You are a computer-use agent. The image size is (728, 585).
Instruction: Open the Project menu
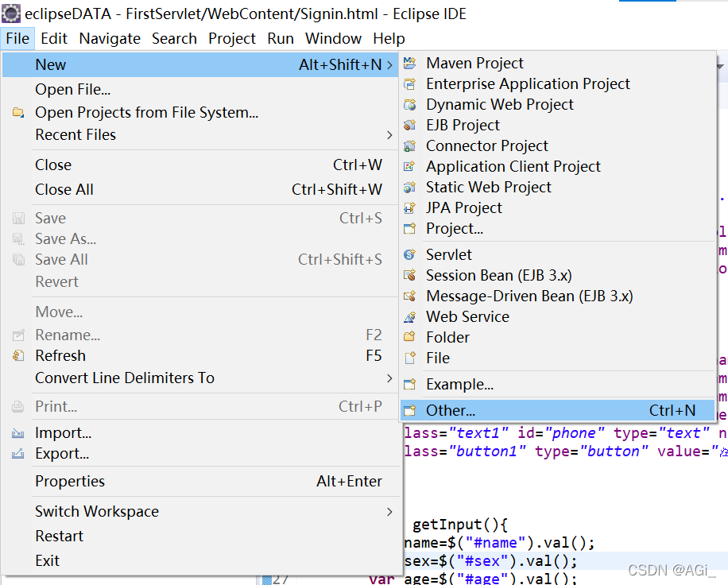[x=232, y=38]
